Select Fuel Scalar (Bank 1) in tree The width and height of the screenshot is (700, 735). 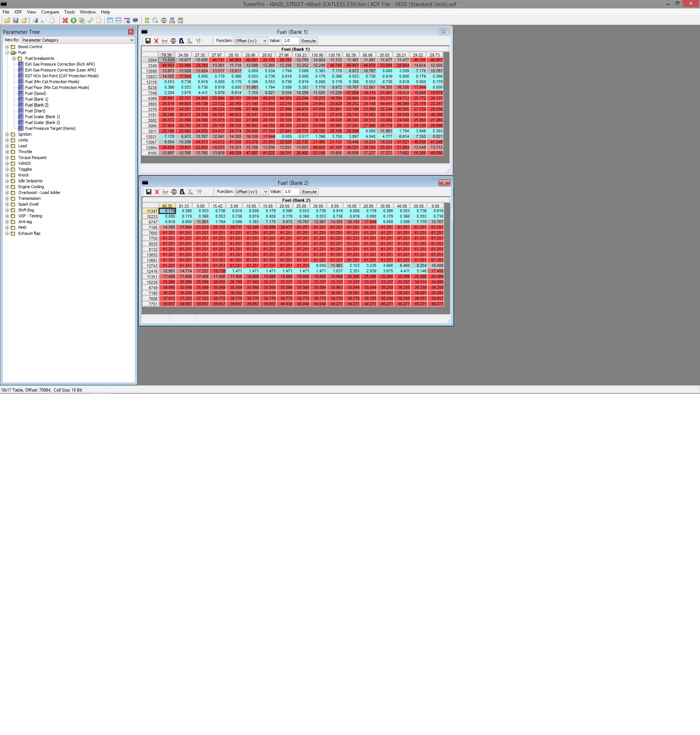pyautogui.click(x=43, y=117)
